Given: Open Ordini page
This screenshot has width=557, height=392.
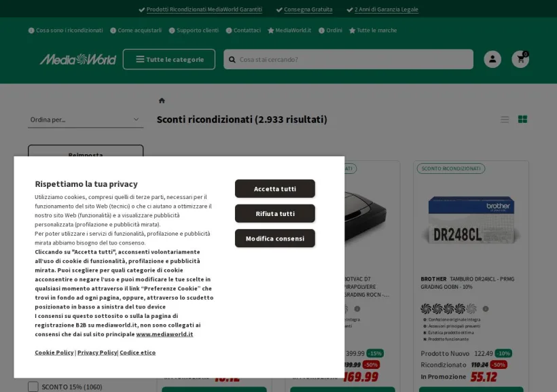Looking at the screenshot, I should click(x=330, y=31).
